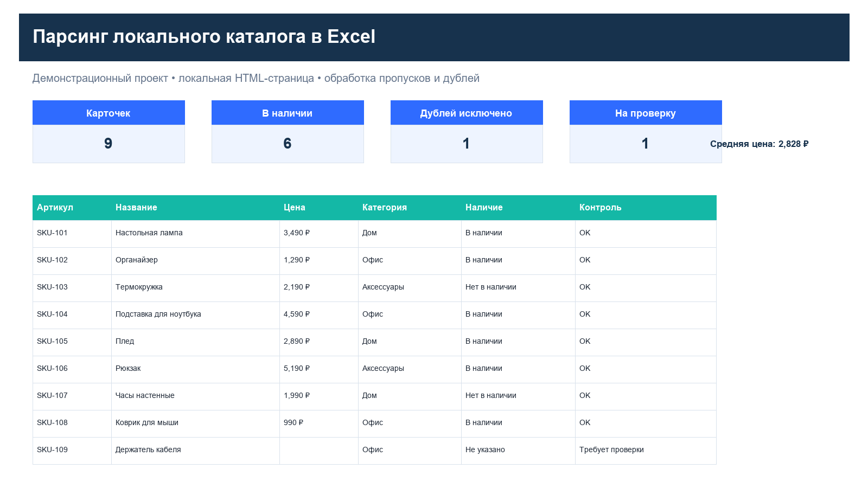
Task: Click the SKU-105 article cell
Action: [x=72, y=342]
